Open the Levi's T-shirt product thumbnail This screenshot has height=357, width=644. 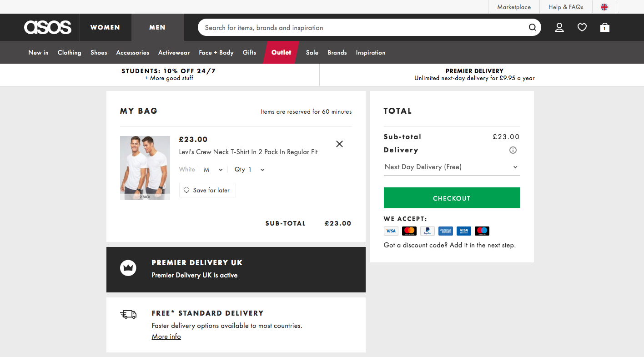[x=145, y=168]
